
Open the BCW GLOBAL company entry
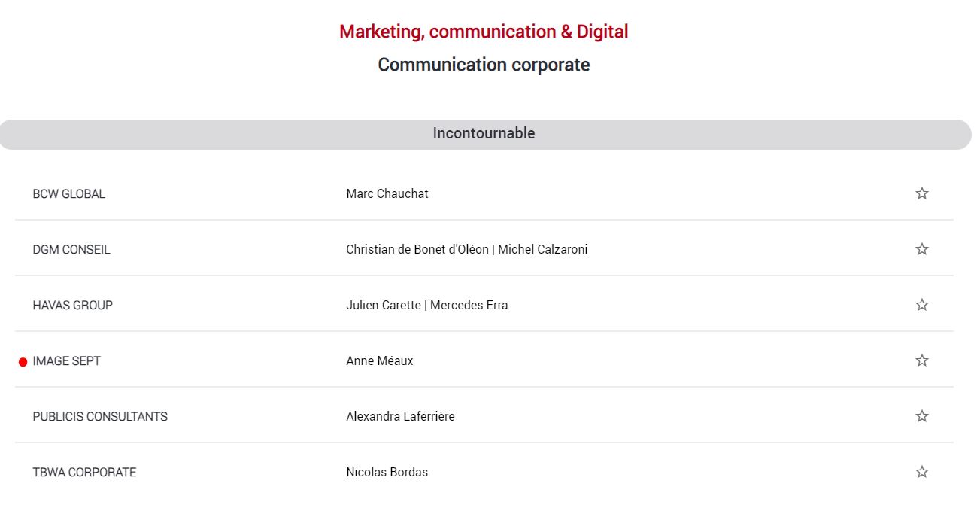[x=68, y=193]
